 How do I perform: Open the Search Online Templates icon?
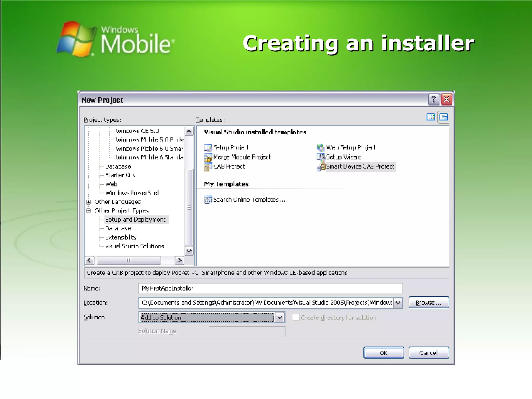point(208,200)
